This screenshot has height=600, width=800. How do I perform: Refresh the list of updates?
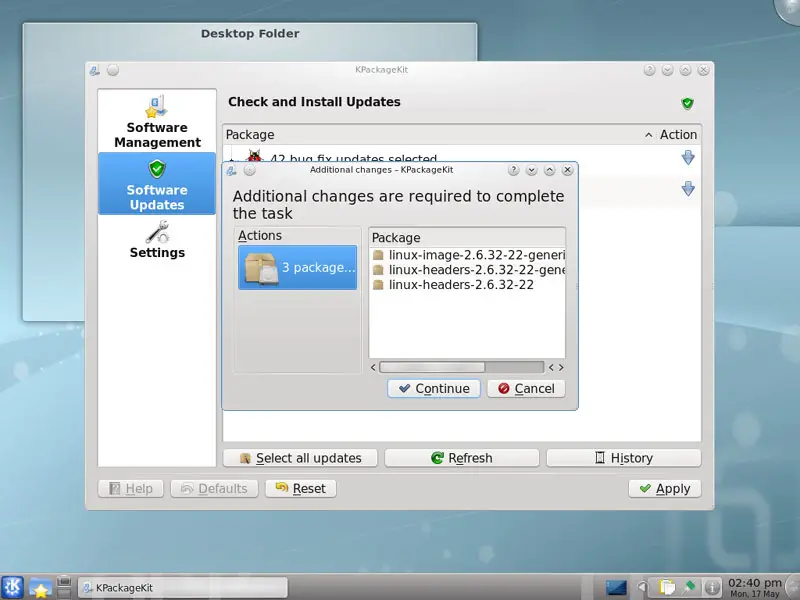click(x=462, y=458)
